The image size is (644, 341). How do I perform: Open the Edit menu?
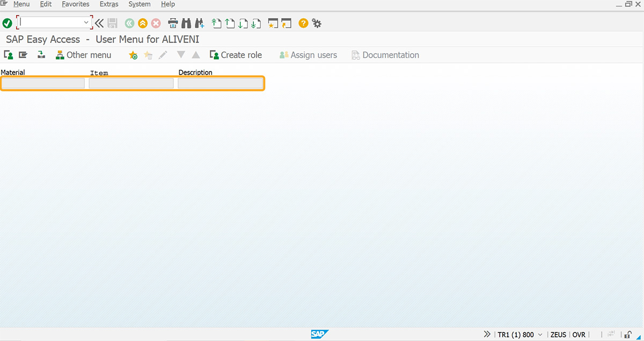pos(46,4)
